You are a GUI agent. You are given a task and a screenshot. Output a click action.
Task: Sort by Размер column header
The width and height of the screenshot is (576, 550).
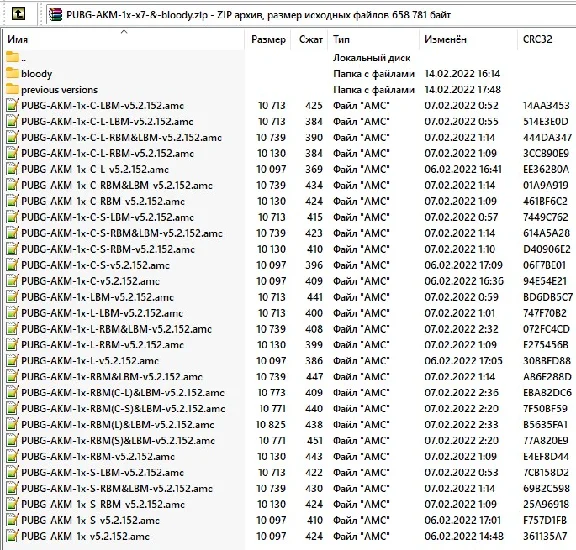click(x=268, y=39)
